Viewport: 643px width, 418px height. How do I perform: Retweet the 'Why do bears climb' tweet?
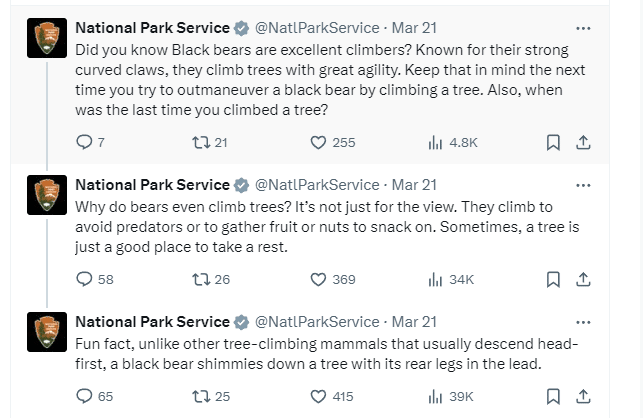pyautogui.click(x=199, y=280)
